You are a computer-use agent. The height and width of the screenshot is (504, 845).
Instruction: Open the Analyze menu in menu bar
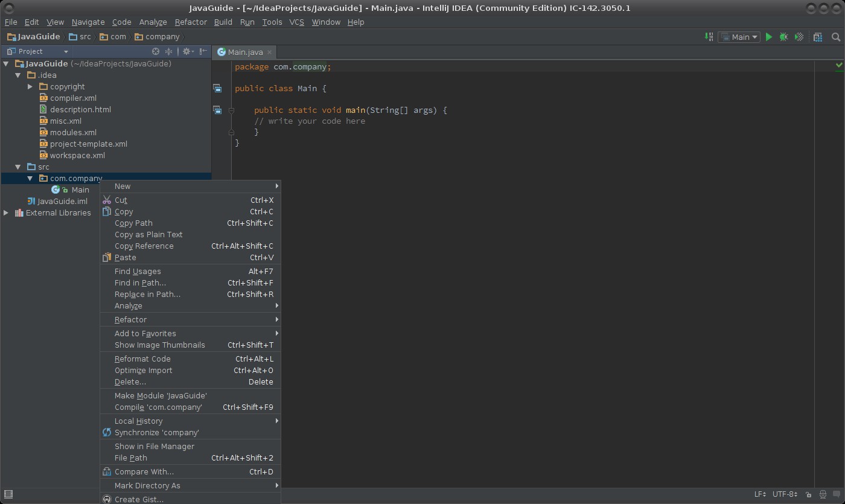tap(153, 22)
